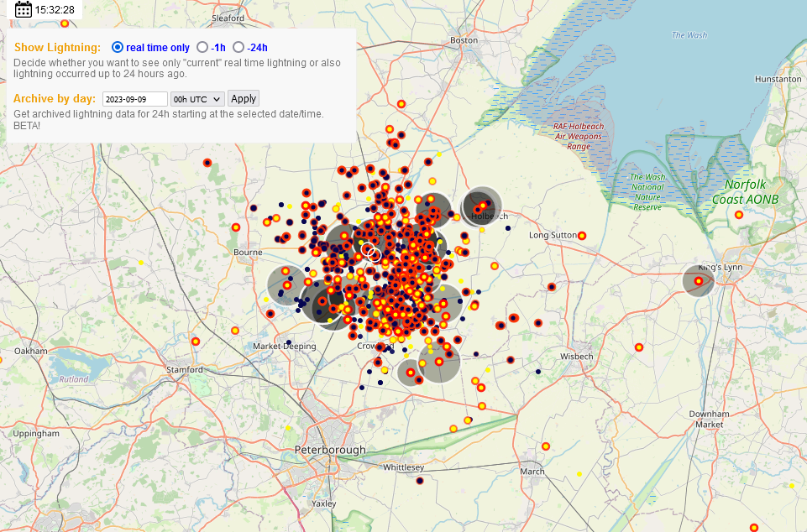This screenshot has width=807, height=532.
Task: Click the dark strike marker below Whittlesey
Action: (419, 481)
